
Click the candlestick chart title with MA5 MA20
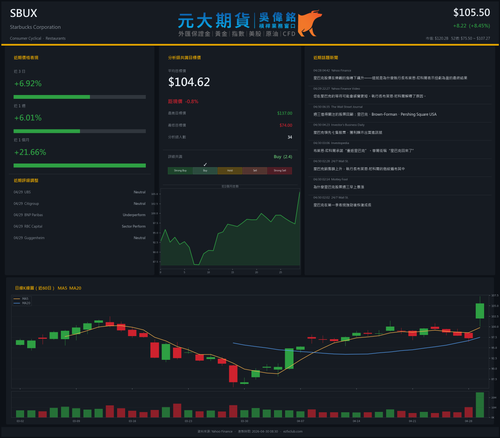pos(48,288)
